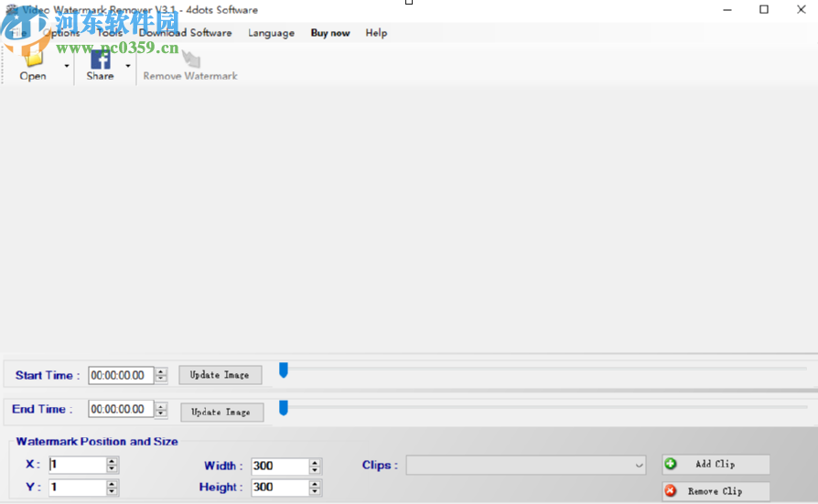The image size is (818, 504).
Task: Maximize the application window
Action: [x=764, y=9]
